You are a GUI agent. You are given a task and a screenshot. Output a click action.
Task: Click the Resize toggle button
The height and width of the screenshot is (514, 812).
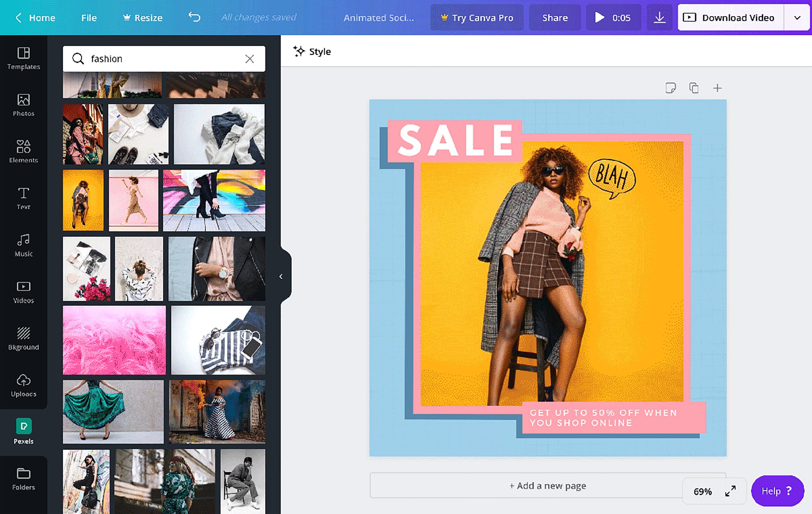(143, 17)
